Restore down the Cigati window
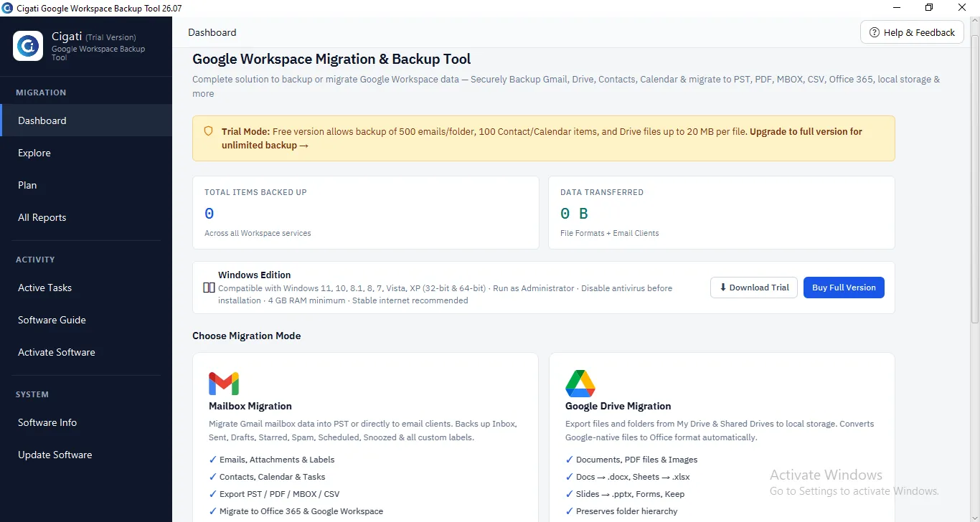This screenshot has width=980, height=522. pyautogui.click(x=929, y=8)
